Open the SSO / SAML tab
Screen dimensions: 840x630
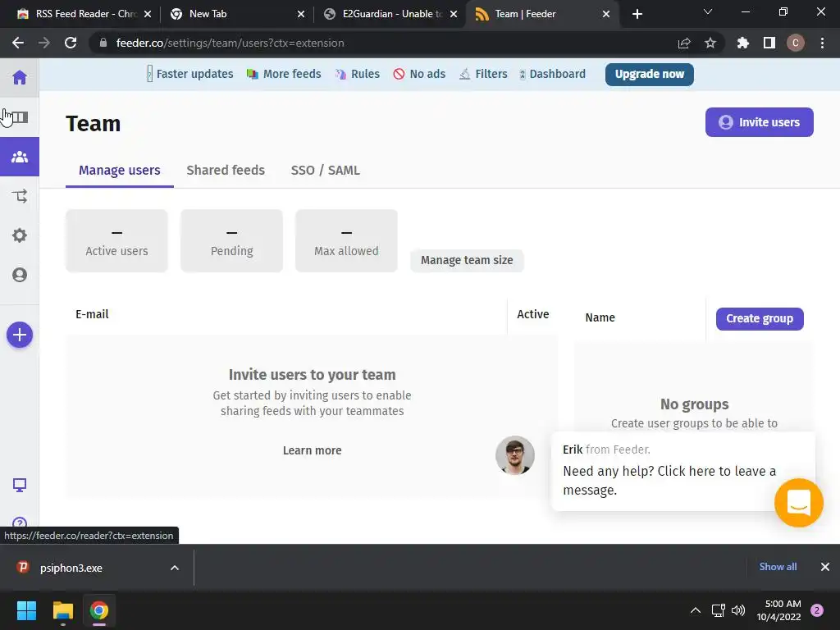pos(325,171)
